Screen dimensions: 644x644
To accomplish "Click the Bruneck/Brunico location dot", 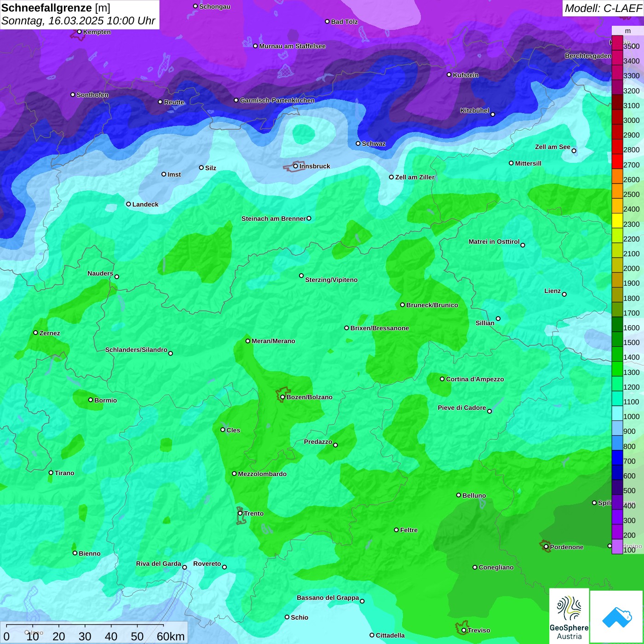I will pos(402,305).
